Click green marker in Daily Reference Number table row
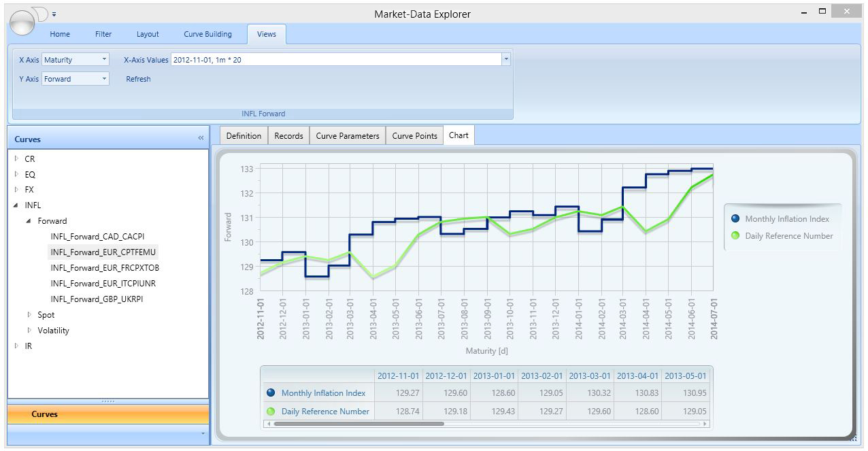 point(271,411)
